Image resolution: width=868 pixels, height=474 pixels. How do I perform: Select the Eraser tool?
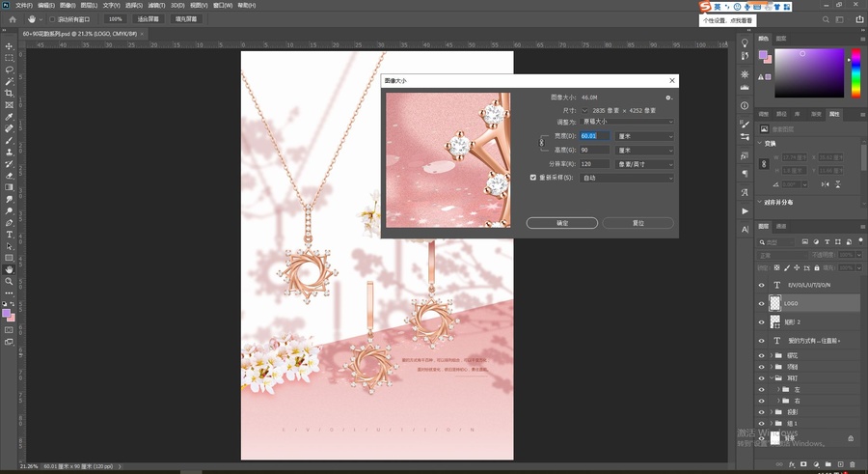pos(9,176)
